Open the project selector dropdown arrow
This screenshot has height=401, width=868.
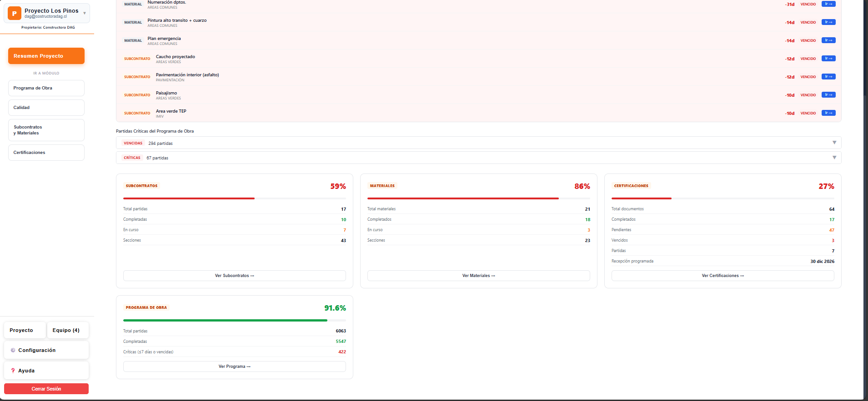85,13
